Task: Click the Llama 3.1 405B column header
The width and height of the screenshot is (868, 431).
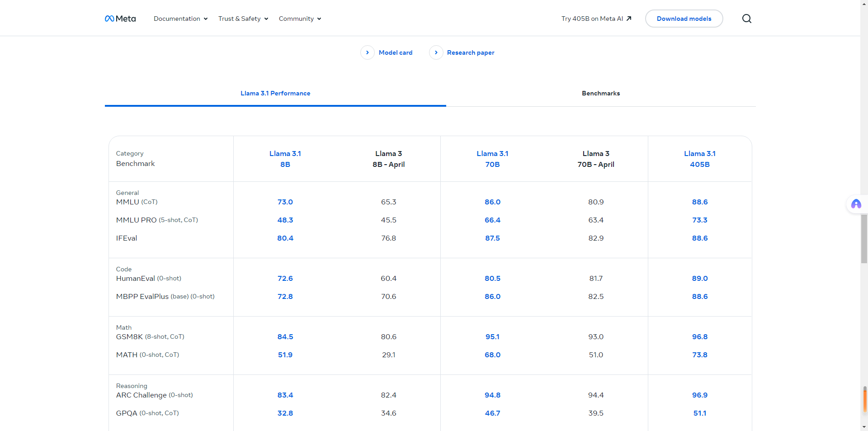Action: pos(699,159)
